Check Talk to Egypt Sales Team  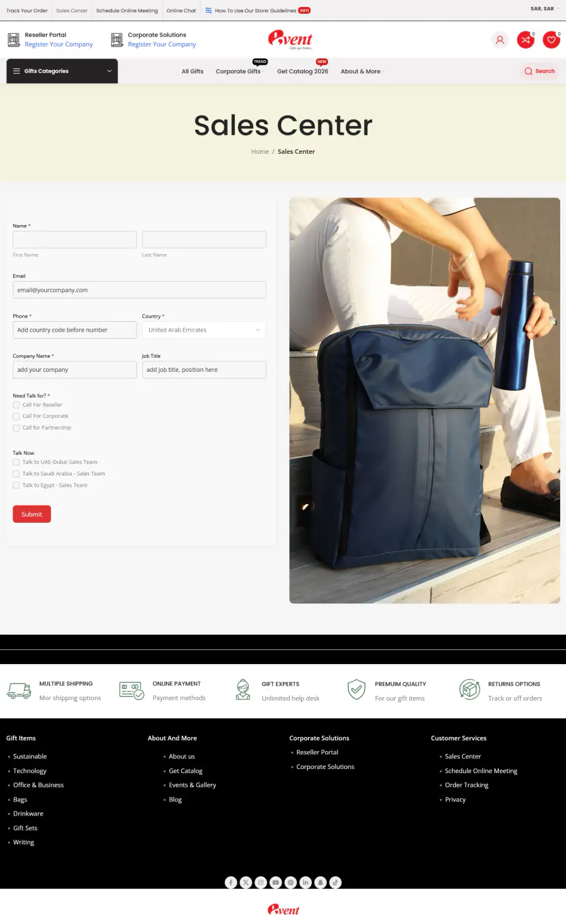[x=17, y=486]
